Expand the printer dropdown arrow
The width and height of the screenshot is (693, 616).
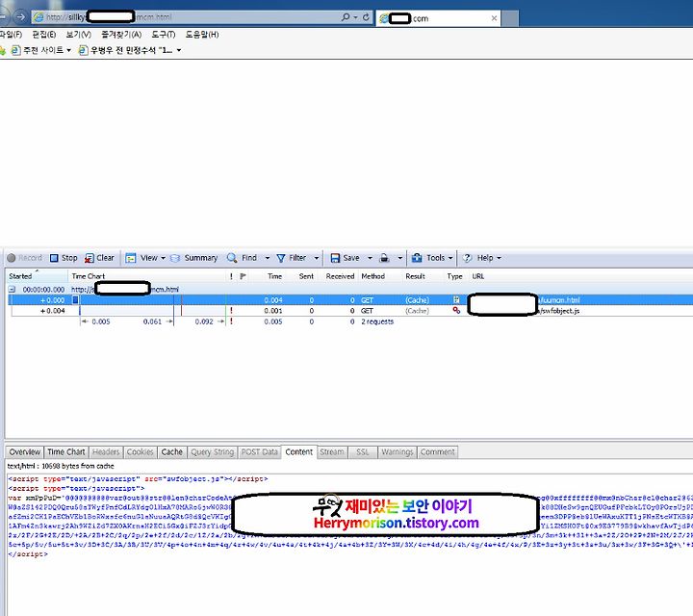pos(400,258)
